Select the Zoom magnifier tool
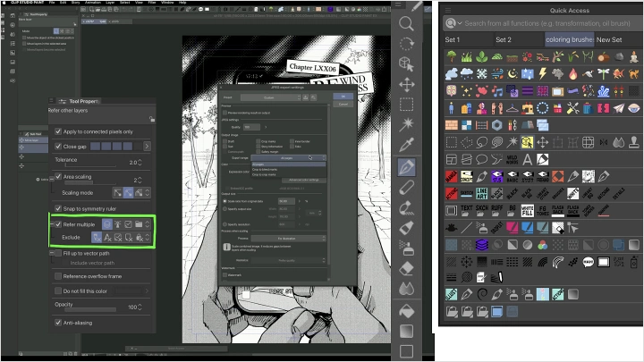The height and width of the screenshot is (362, 644). (406, 23)
